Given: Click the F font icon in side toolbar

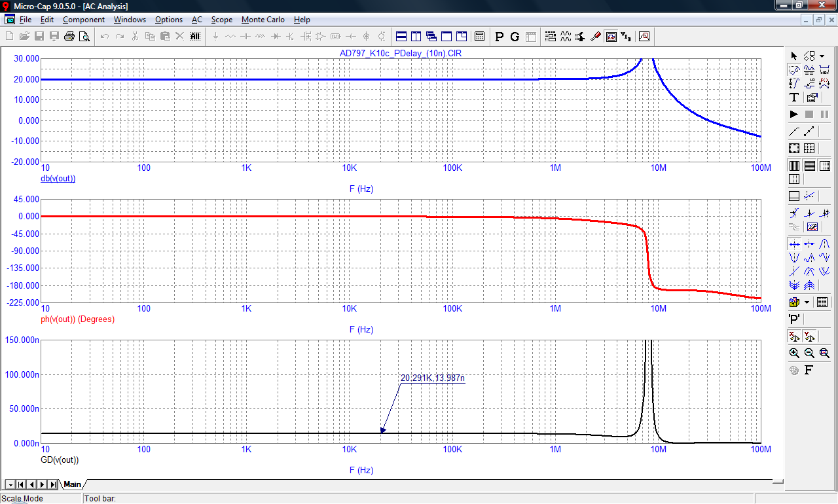Looking at the screenshot, I should click(x=809, y=370).
